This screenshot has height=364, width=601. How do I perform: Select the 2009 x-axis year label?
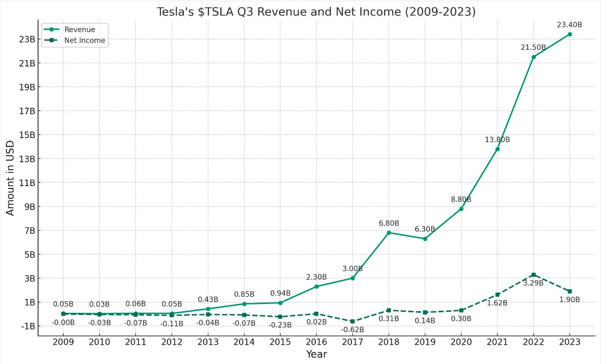[x=63, y=342]
